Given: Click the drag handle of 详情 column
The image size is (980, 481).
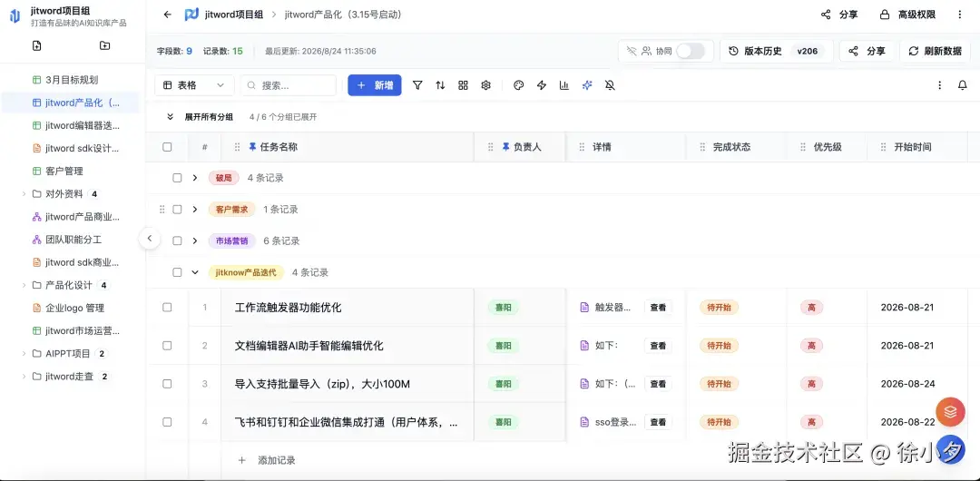Looking at the screenshot, I should 582,147.
